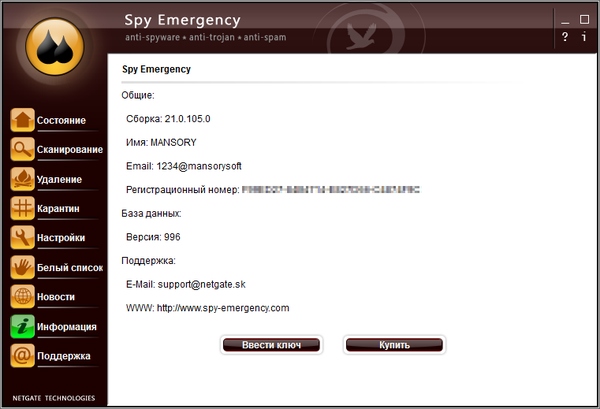This screenshot has height=409, width=600.
Task: Select the Удаление fire icon
Action: click(x=22, y=179)
